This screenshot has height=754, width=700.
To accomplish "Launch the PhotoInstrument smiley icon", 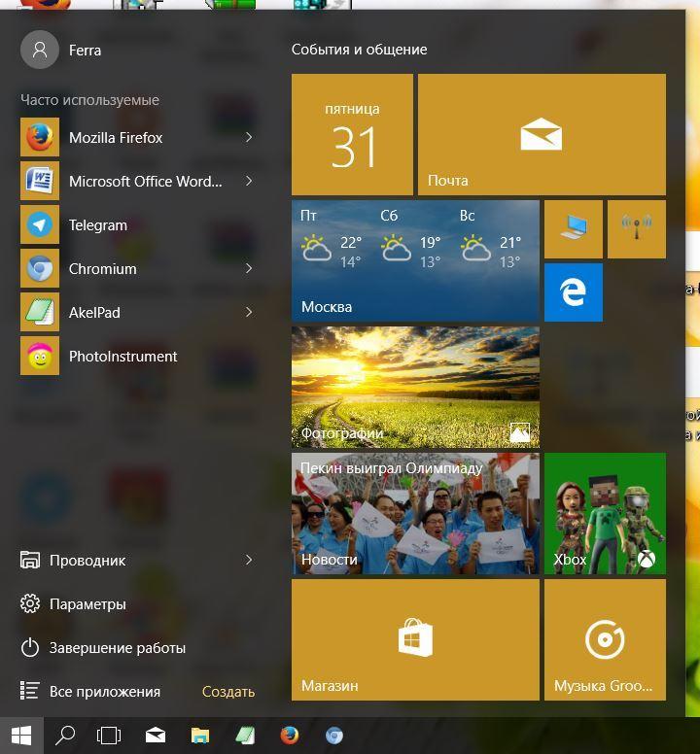I will click(x=40, y=356).
